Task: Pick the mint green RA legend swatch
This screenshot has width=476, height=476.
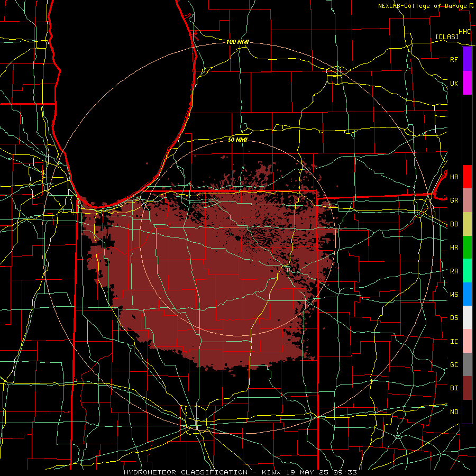Action: pos(467,270)
